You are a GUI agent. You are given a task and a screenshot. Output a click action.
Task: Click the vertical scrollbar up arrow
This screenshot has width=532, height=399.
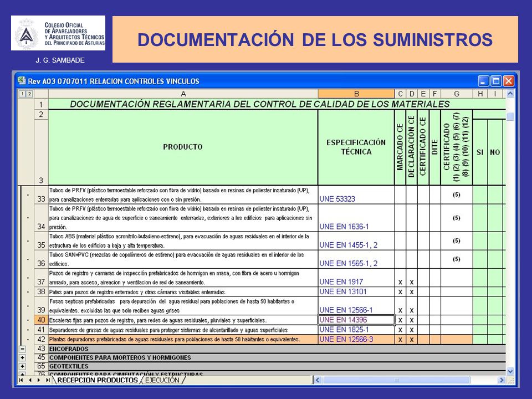[x=510, y=94]
